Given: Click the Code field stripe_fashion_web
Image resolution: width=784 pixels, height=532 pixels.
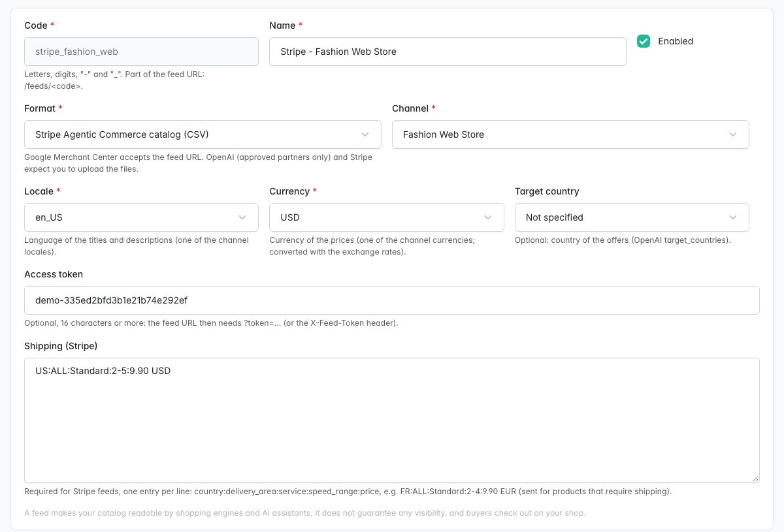Looking at the screenshot, I should pos(141,52).
